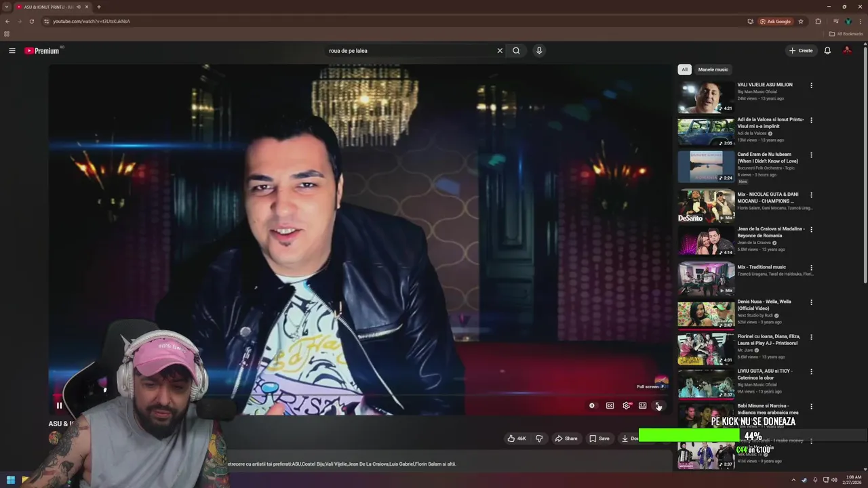Open the network icon in system tray

point(825,480)
